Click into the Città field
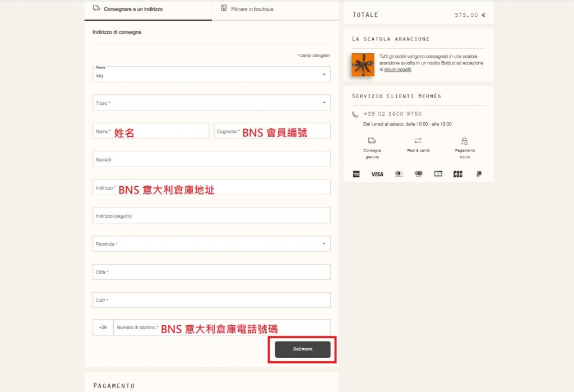 (211, 272)
